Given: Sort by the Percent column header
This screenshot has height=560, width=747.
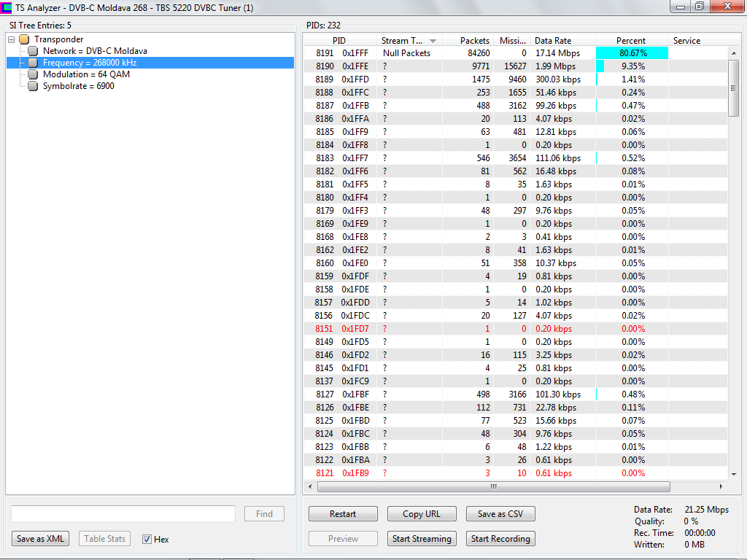Looking at the screenshot, I should pyautogui.click(x=631, y=41).
